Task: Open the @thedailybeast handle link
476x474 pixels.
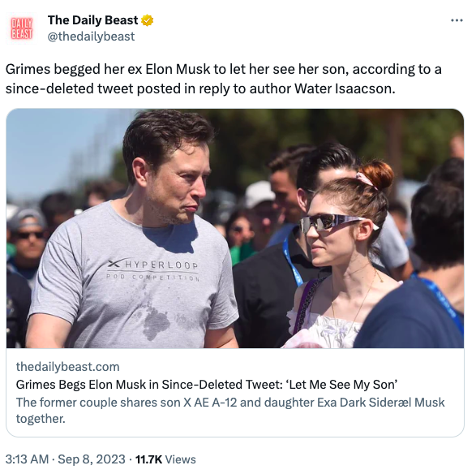Action: point(91,37)
